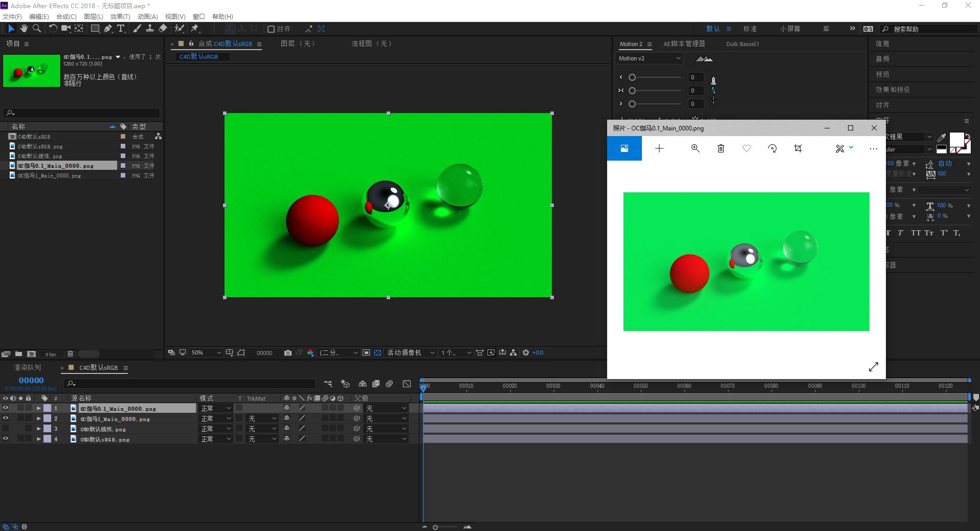The image size is (980, 531).
Task: Click the white fill color swatch
Action: tap(956, 139)
